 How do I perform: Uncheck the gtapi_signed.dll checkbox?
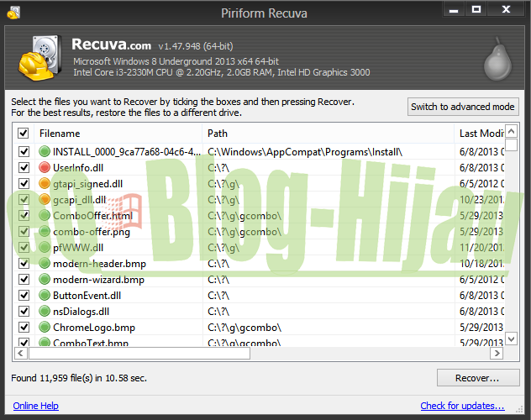pyautogui.click(x=24, y=183)
